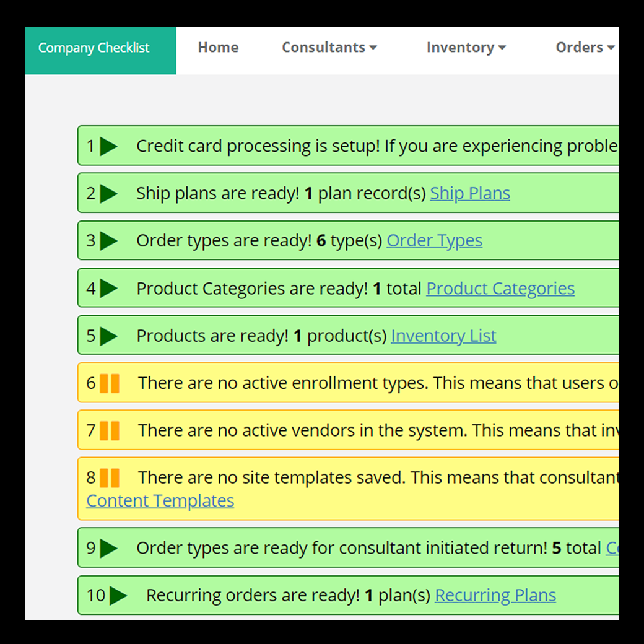Image resolution: width=644 pixels, height=644 pixels.
Task: Click the play icon beside Recurring orders row
Action: (x=118, y=595)
